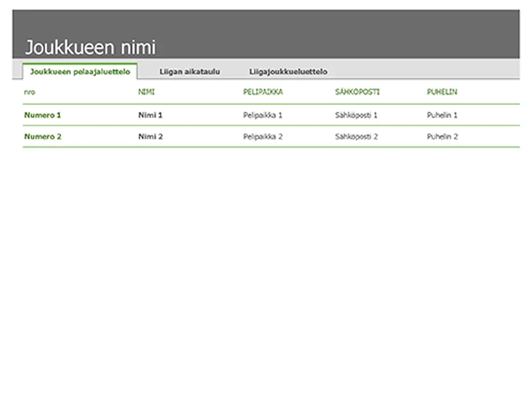This screenshot has width=532, height=408.
Task: Switch to the Liigan aikataulu tab
Action: [x=189, y=71]
